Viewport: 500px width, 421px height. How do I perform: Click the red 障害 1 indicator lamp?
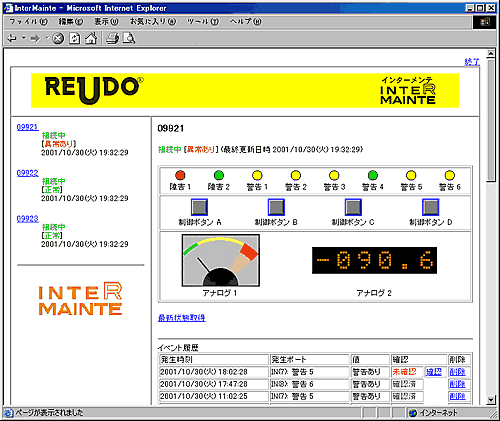tap(180, 175)
